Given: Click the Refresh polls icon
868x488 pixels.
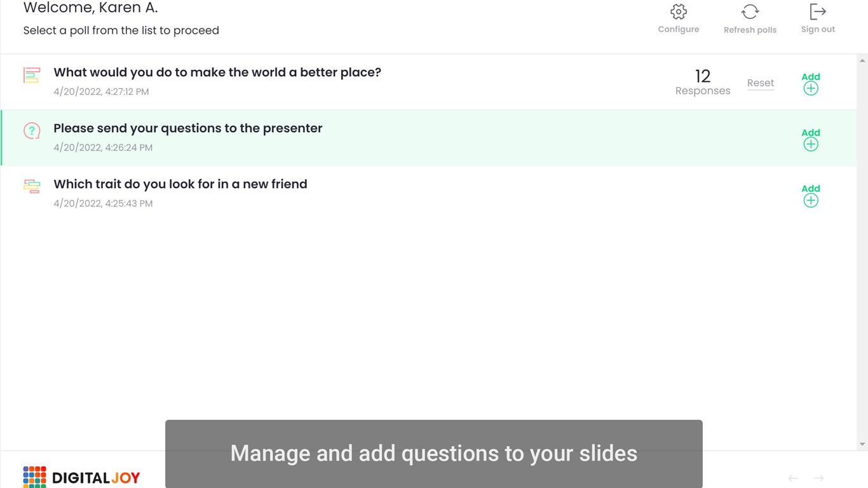Looking at the screenshot, I should tap(750, 12).
